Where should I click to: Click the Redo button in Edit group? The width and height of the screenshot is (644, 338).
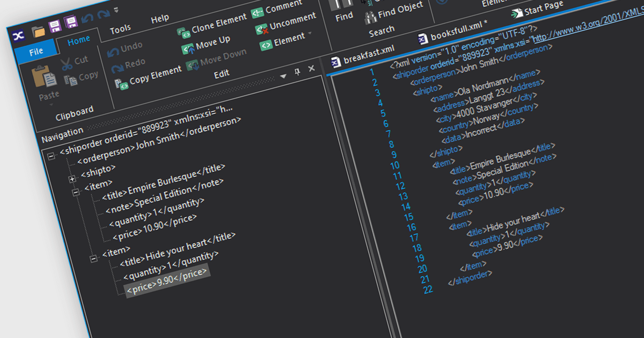tap(128, 67)
